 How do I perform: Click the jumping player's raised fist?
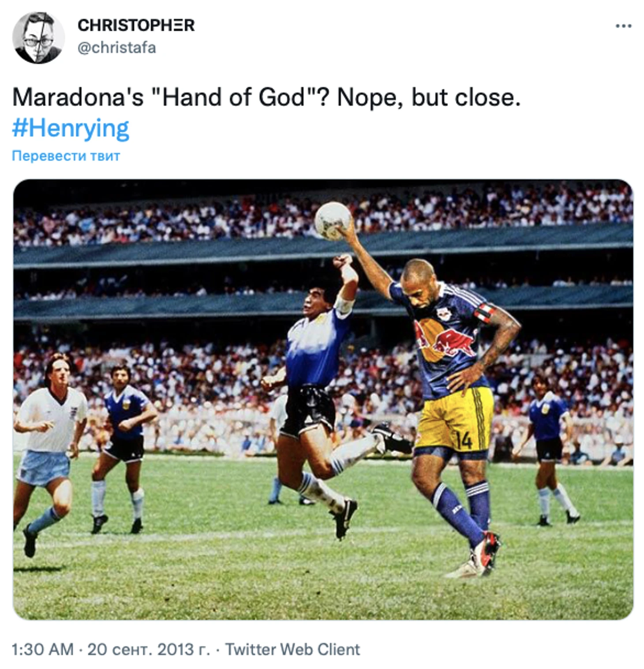pos(342,261)
